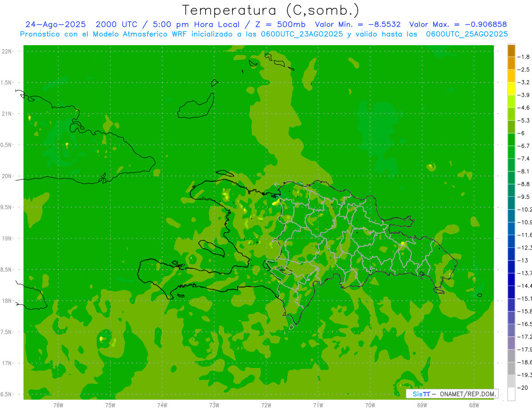Select the "0600UTC_25AGO2025" valid-until time
532x411 pixels.
pos(467,34)
